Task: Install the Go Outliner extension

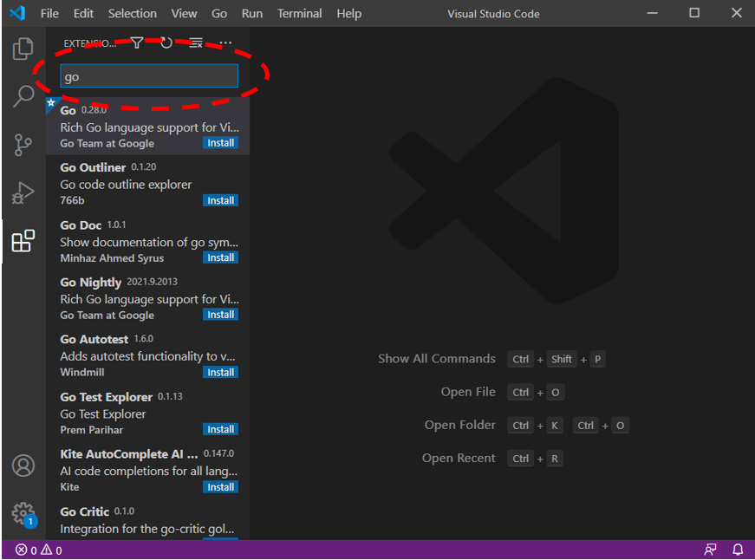Action: tap(220, 199)
